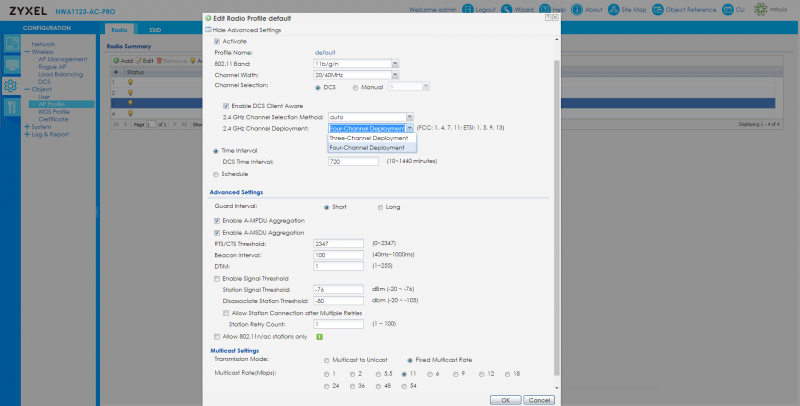This screenshot has height=406, width=800.
Task: Click the lightbulb status icon in row 2
Action: coord(130,93)
